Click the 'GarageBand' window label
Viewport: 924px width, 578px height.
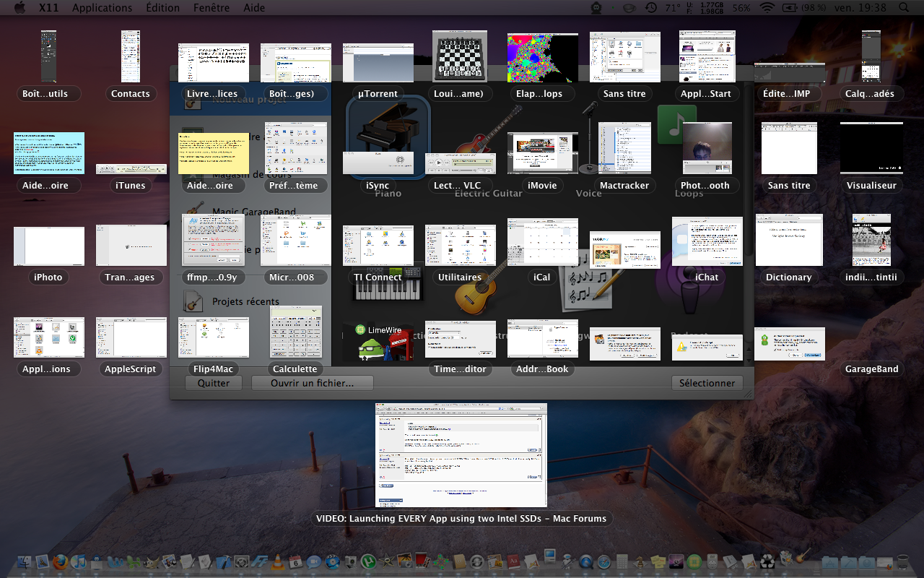click(871, 369)
